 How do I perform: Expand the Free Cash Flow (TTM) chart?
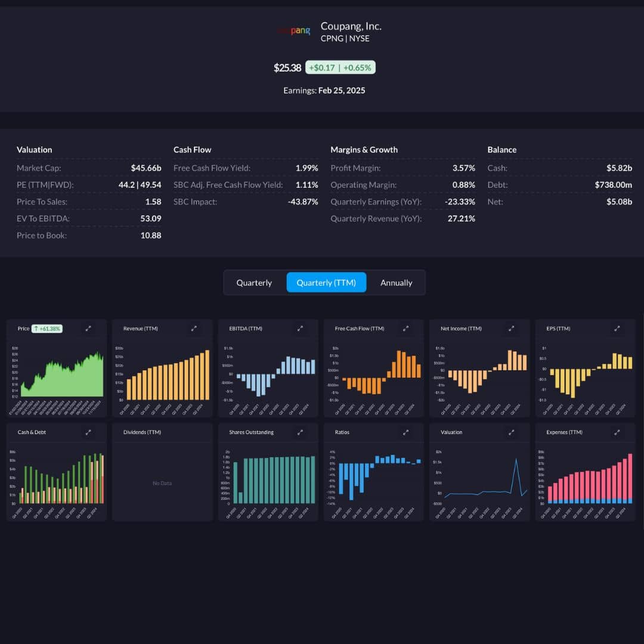point(406,329)
